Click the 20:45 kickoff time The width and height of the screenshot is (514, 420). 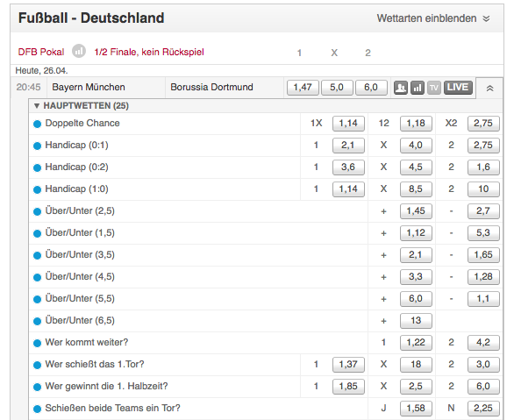click(x=29, y=87)
